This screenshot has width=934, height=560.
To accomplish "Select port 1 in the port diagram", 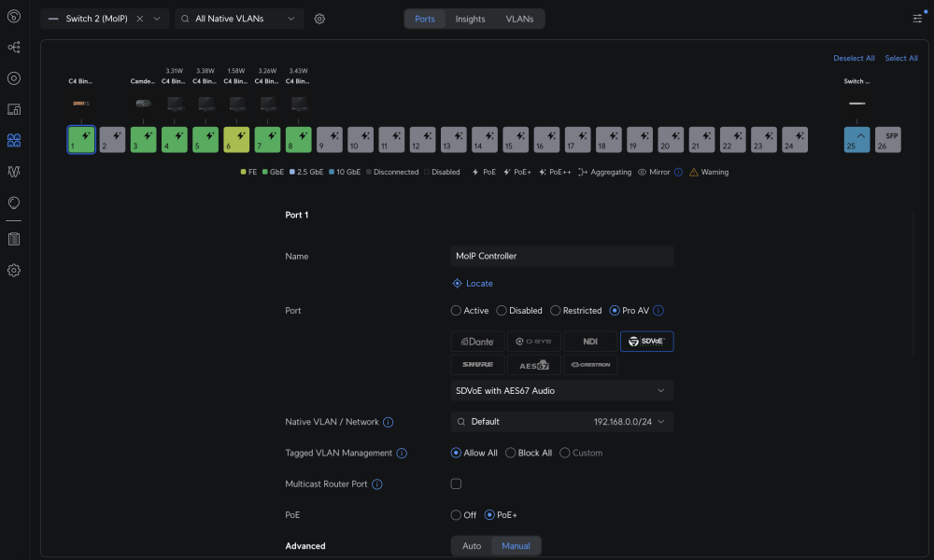I will pos(81,140).
